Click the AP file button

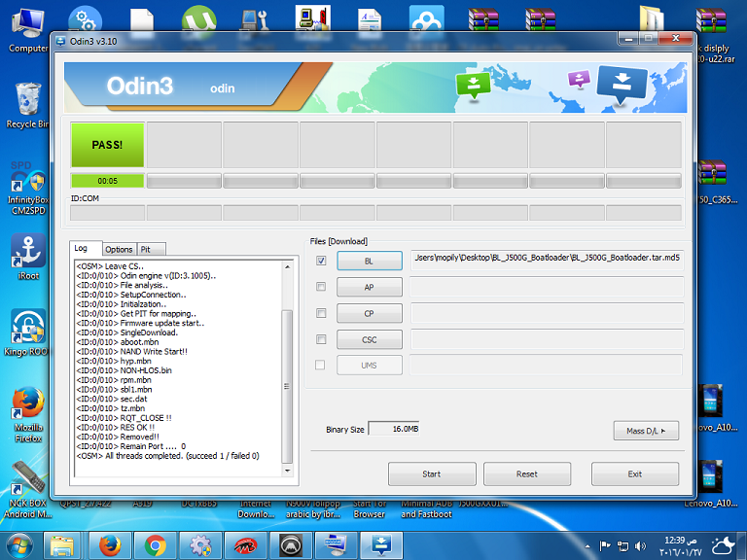click(x=370, y=287)
